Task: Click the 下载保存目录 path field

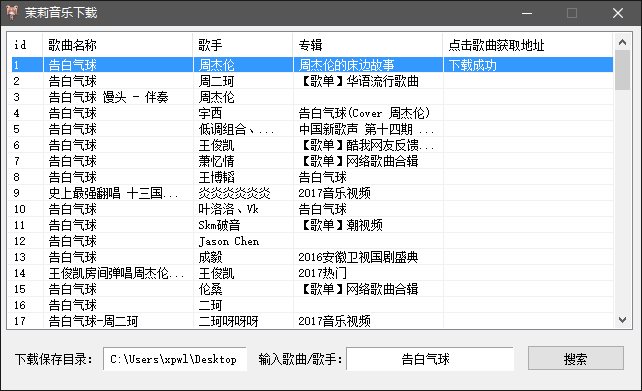Action: pos(175,359)
